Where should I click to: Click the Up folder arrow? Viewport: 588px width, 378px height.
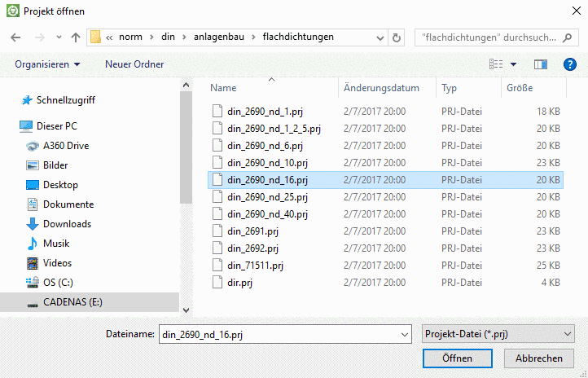(75, 37)
